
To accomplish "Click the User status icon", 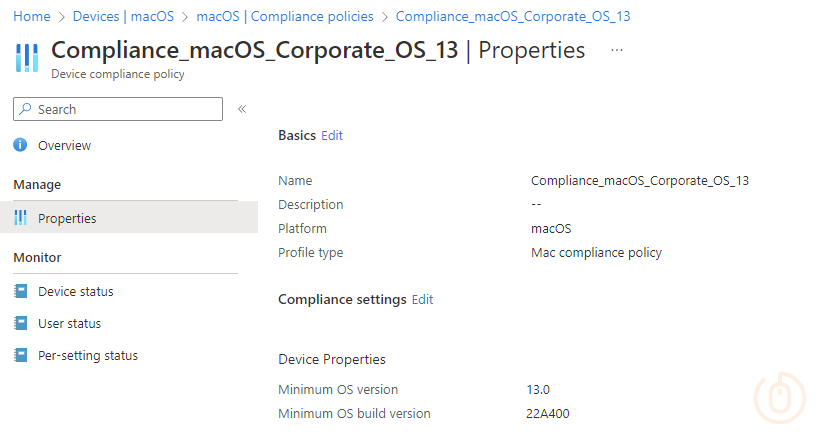I will (21, 323).
